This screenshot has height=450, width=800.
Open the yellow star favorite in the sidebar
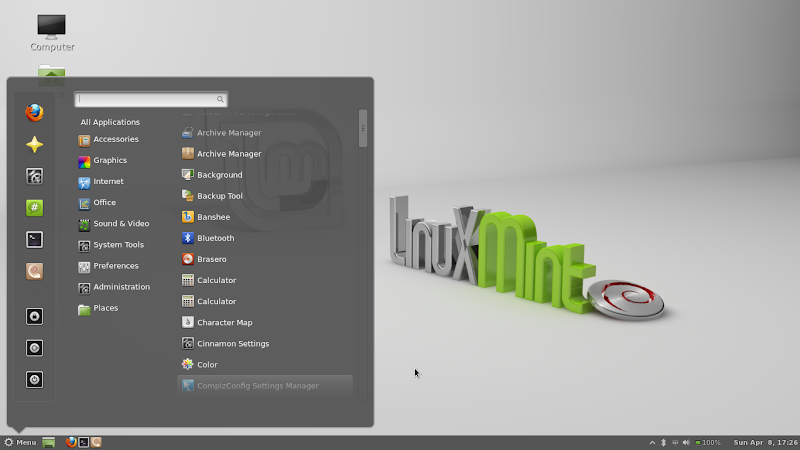click(34, 144)
